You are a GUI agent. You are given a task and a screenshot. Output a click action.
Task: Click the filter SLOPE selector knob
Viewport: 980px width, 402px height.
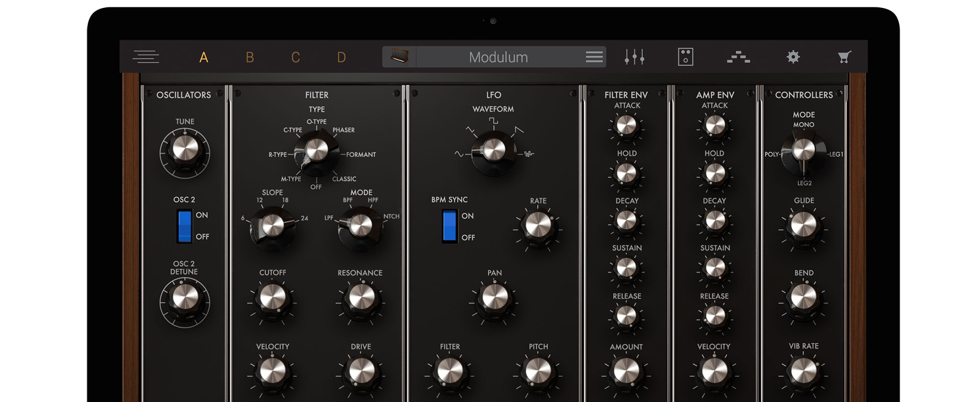272,227
